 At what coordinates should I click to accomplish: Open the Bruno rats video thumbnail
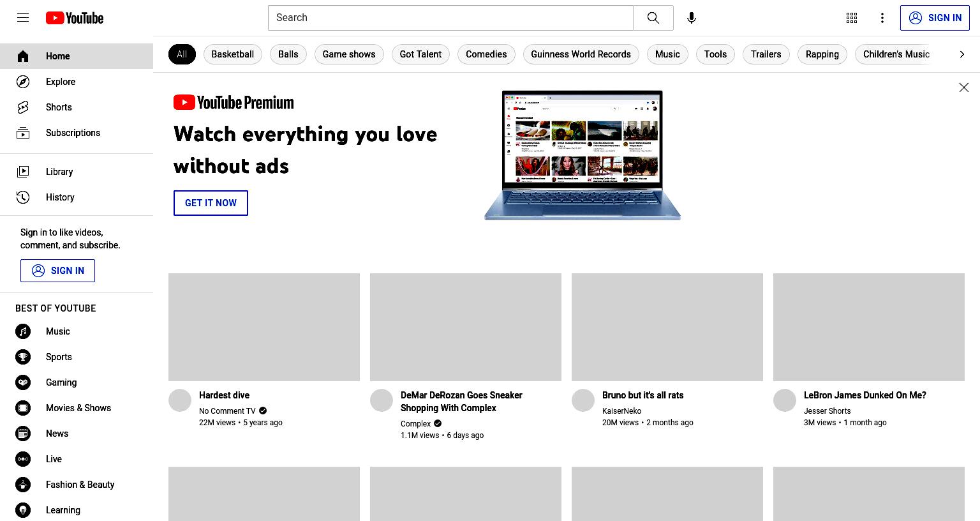(x=667, y=328)
